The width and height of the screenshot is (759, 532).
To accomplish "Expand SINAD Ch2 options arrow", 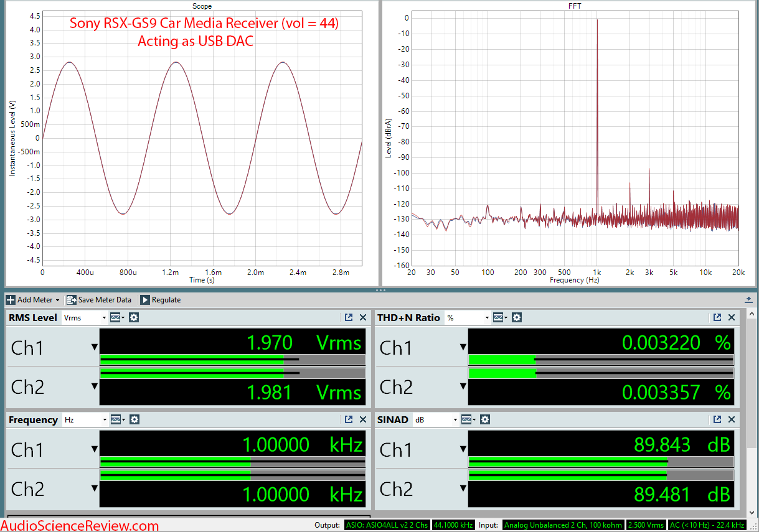I will tap(463, 488).
